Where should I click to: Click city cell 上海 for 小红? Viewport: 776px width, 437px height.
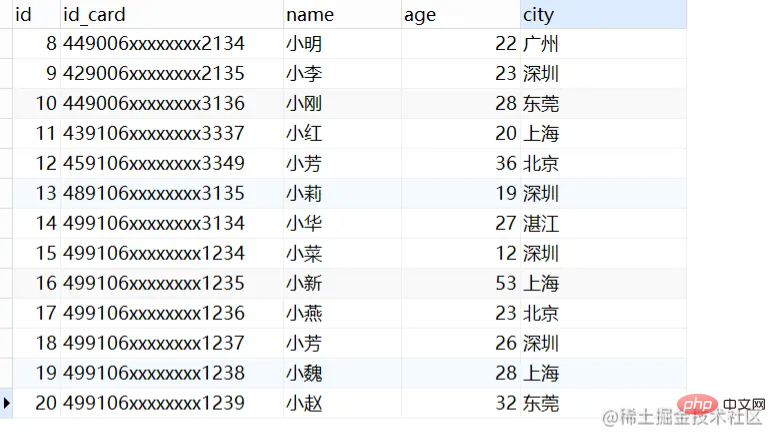[603, 134]
